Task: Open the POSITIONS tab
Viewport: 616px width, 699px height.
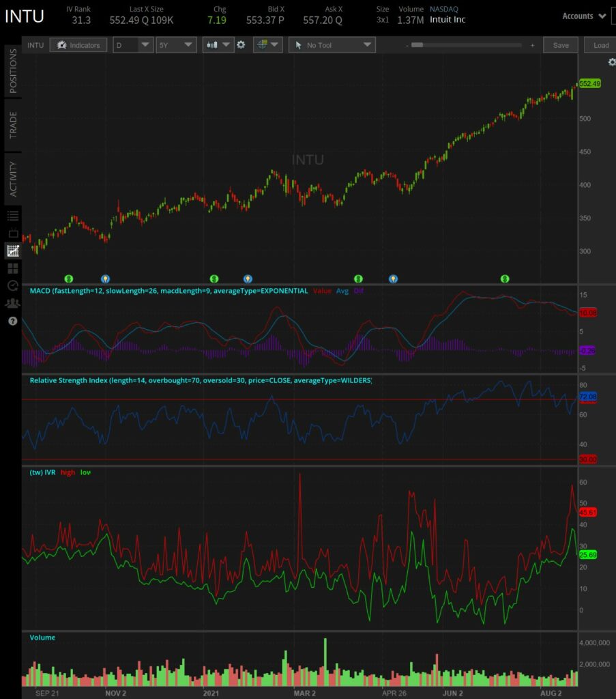Action: 13,70
